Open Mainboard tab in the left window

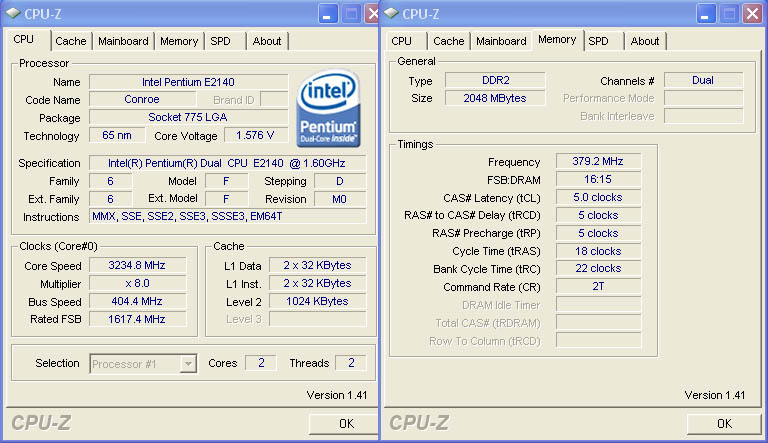point(124,41)
